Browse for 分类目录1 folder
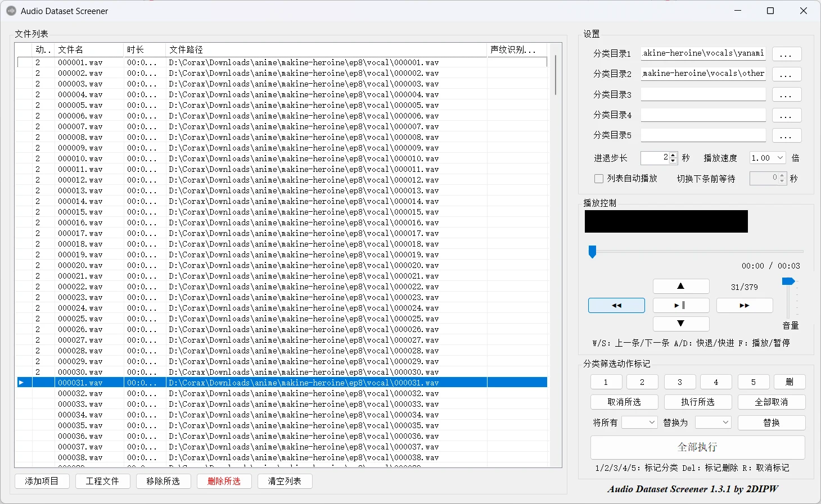Screen dimensions: 821x504 tap(786, 54)
